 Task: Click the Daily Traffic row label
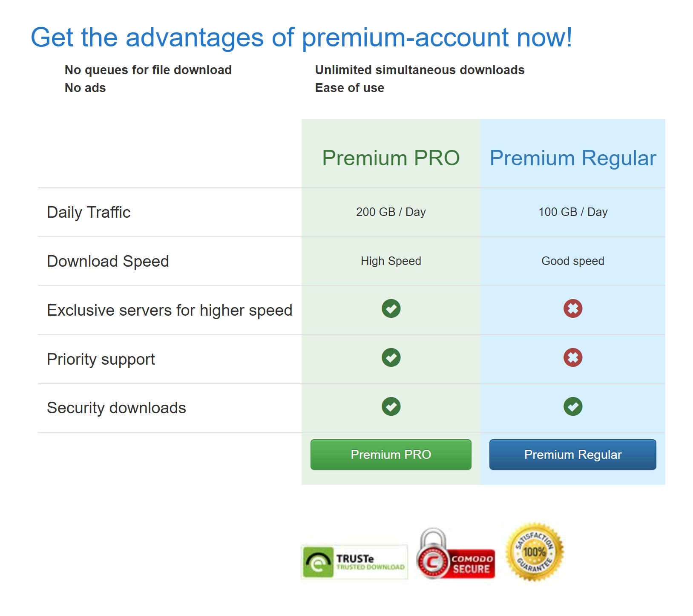coord(89,212)
